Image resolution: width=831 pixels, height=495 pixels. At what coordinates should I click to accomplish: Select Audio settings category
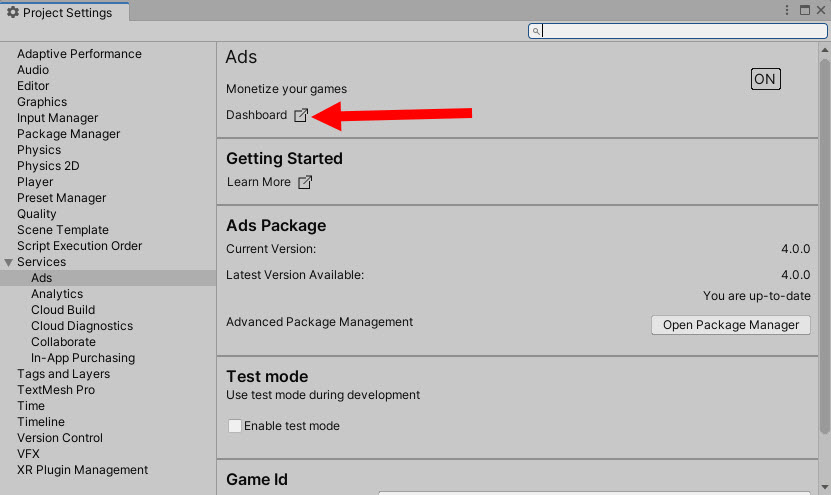(33, 70)
